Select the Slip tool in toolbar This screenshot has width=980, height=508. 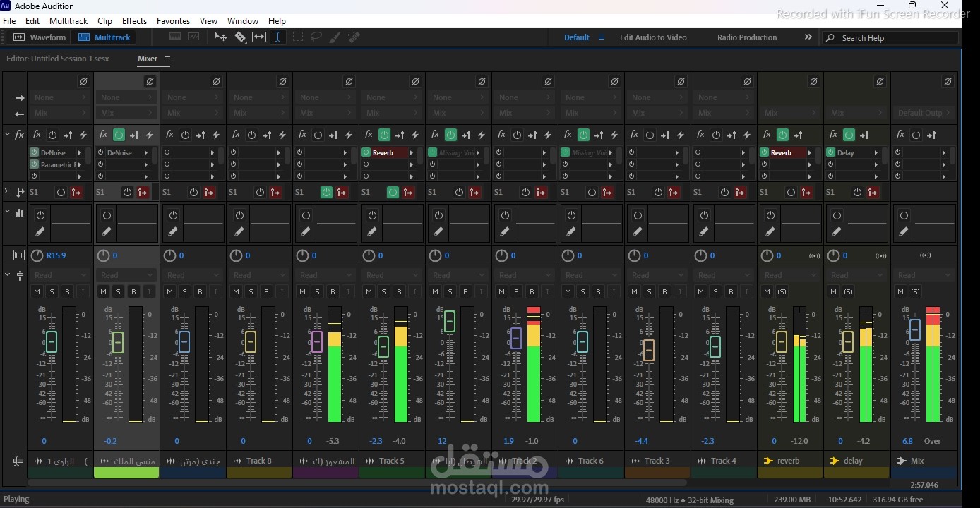coord(259,37)
